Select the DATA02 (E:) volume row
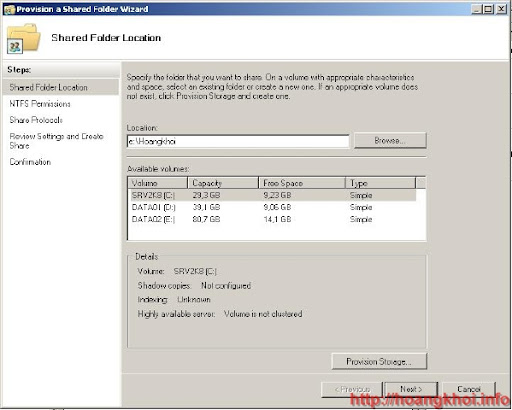This screenshot has width=512, height=410. click(x=272, y=219)
